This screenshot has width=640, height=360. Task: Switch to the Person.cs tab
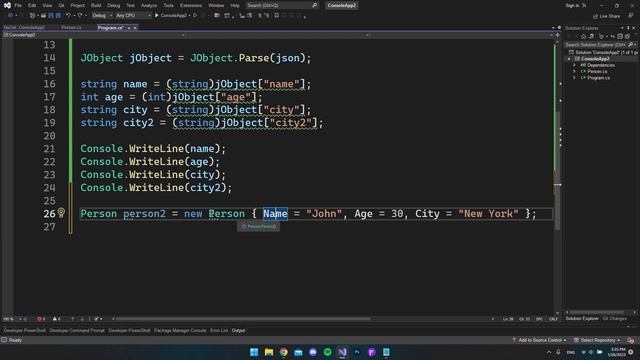coord(71,27)
